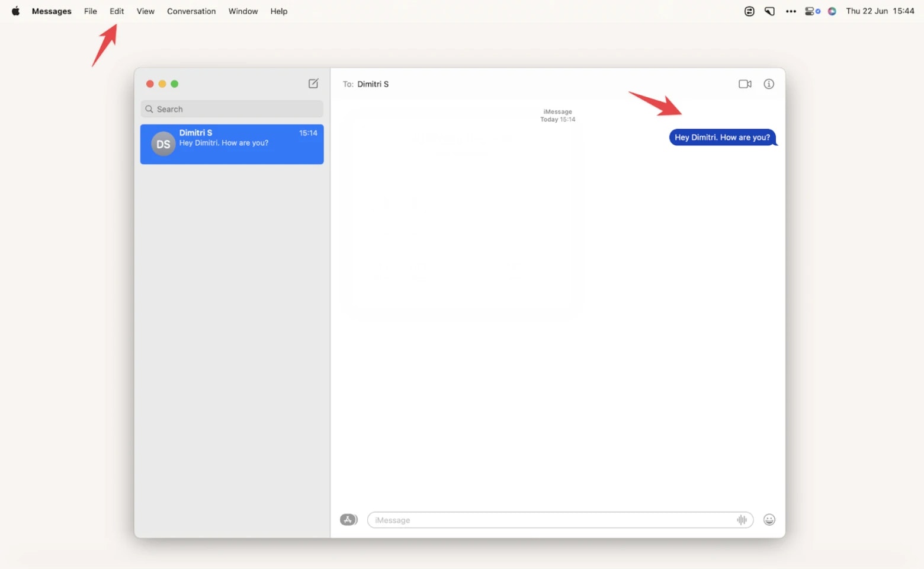Open the three-dots menu bar extra

tap(791, 11)
